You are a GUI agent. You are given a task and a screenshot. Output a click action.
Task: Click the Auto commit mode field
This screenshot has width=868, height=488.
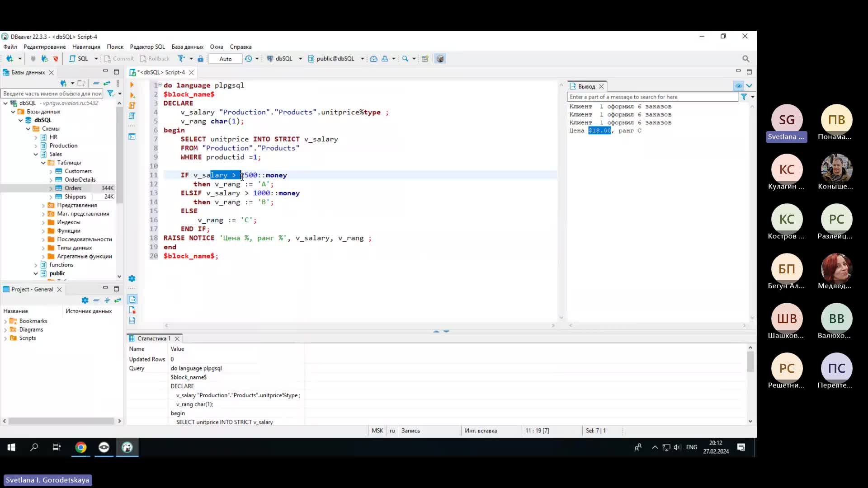pyautogui.click(x=225, y=59)
